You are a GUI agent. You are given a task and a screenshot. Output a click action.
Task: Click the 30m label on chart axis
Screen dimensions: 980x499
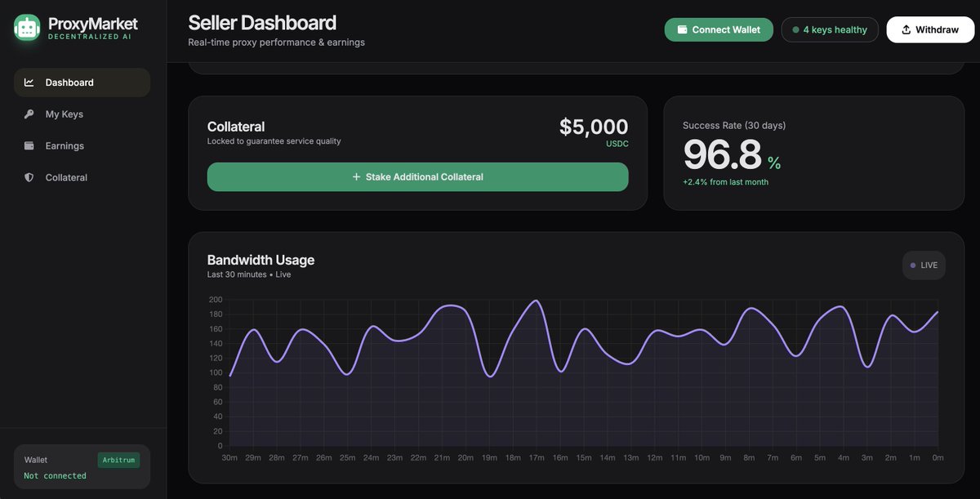[229, 458]
